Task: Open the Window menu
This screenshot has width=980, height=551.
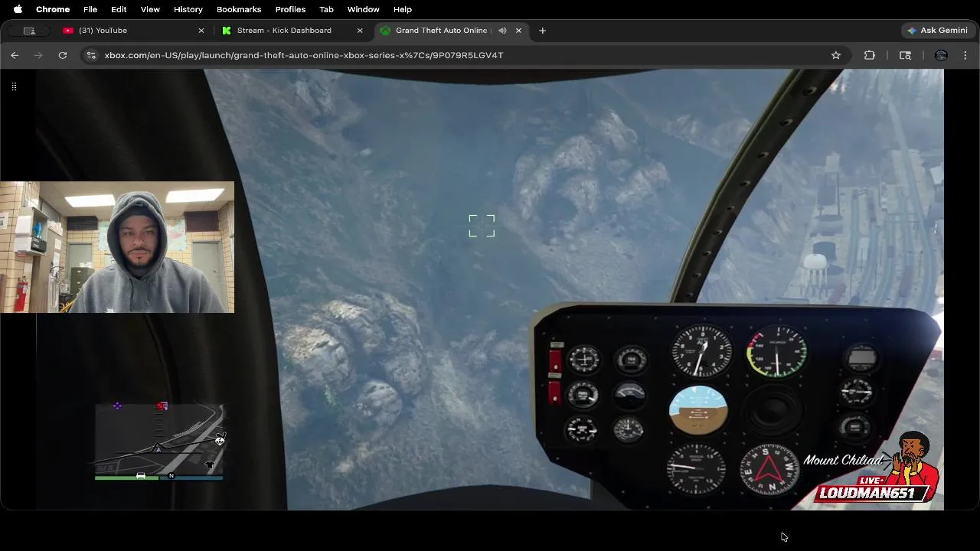Action: 363,9
